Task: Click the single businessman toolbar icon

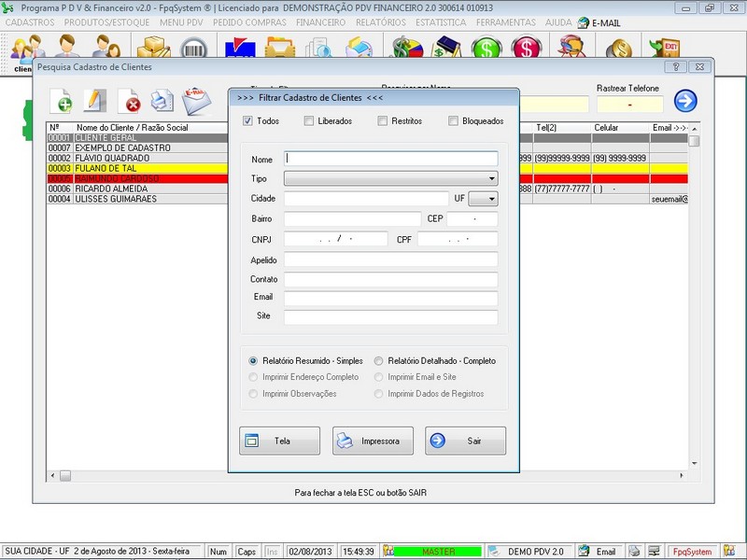Action: [x=67, y=47]
